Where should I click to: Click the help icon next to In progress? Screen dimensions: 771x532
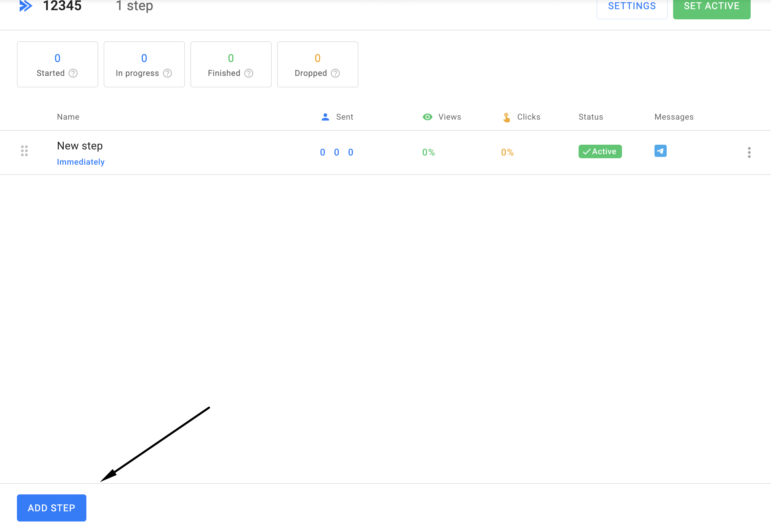167,73
